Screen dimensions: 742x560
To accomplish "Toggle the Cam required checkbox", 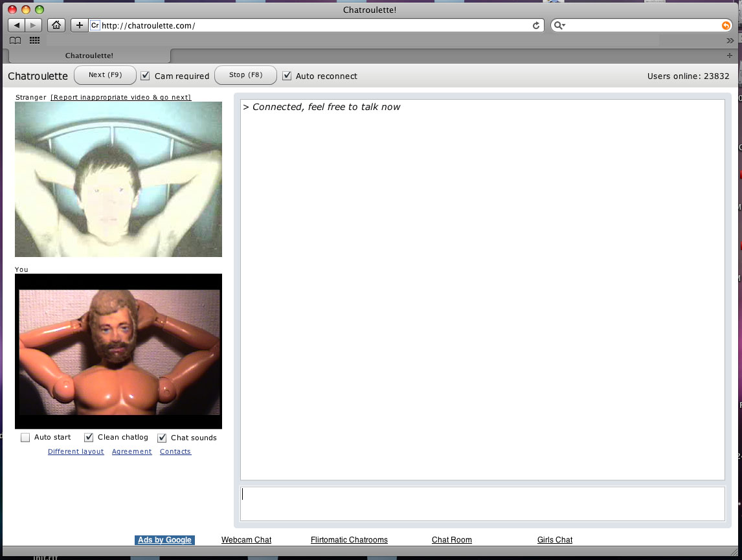I will [145, 76].
